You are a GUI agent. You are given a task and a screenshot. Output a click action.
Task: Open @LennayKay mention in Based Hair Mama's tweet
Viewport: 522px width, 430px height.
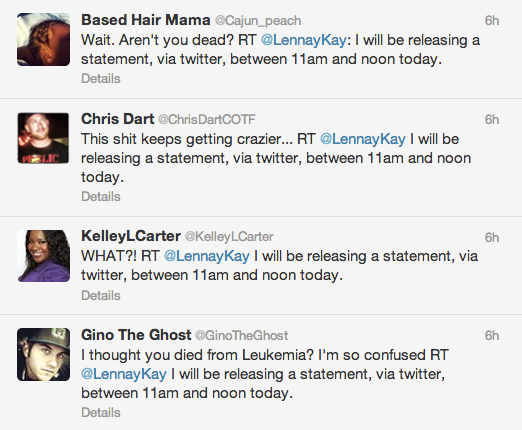coord(304,40)
